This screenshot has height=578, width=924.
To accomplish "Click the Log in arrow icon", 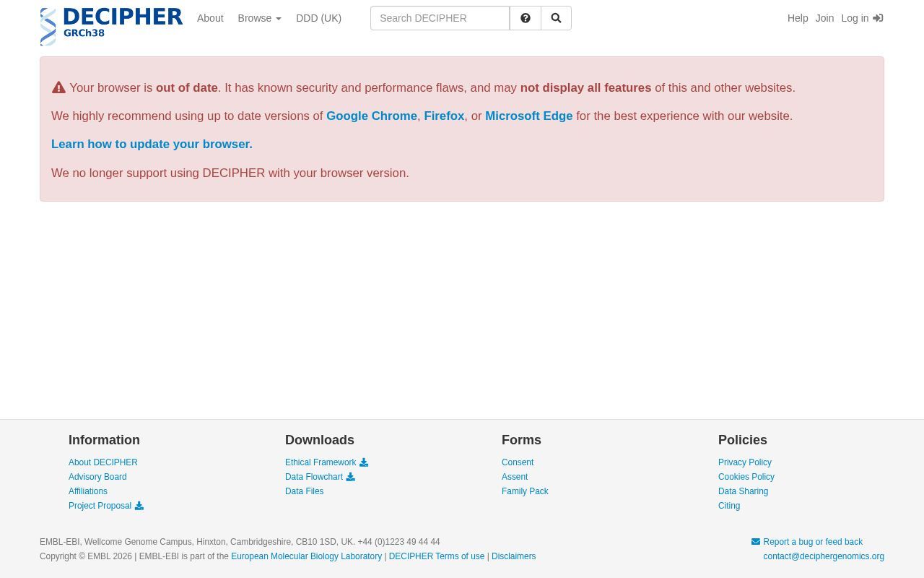I will pos(878,18).
